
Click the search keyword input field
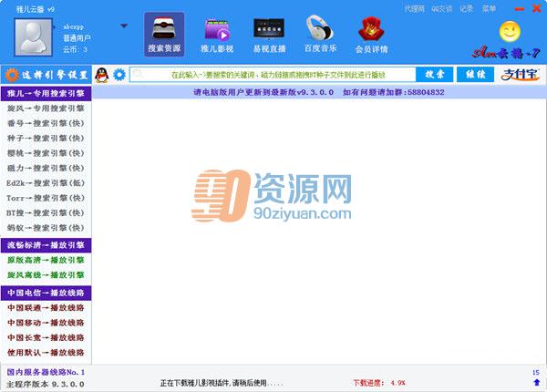tap(273, 75)
